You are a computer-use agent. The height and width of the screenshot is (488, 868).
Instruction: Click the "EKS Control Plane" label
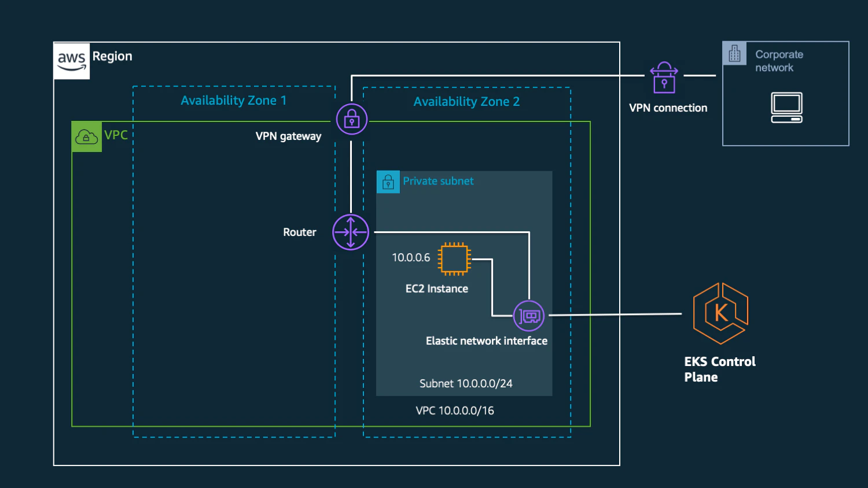pyautogui.click(x=720, y=369)
